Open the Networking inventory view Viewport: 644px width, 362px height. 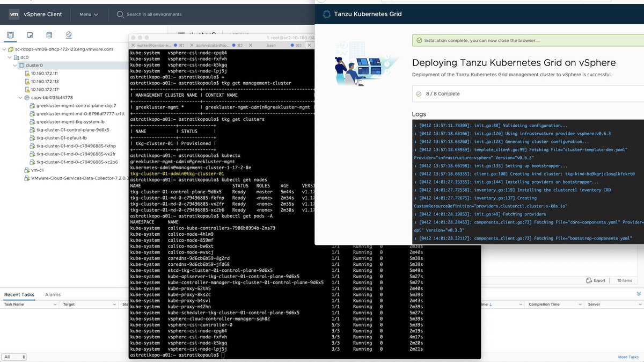coord(68,35)
